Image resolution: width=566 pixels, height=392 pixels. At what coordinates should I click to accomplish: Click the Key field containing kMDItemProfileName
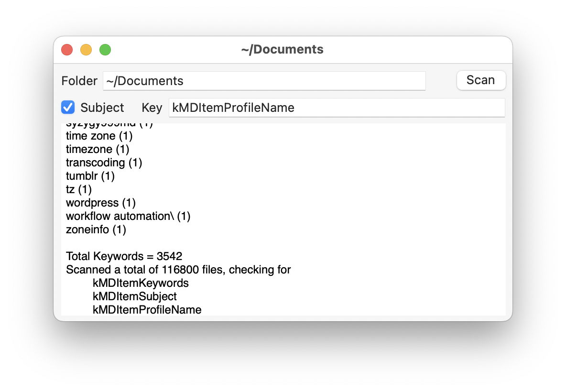(x=337, y=108)
